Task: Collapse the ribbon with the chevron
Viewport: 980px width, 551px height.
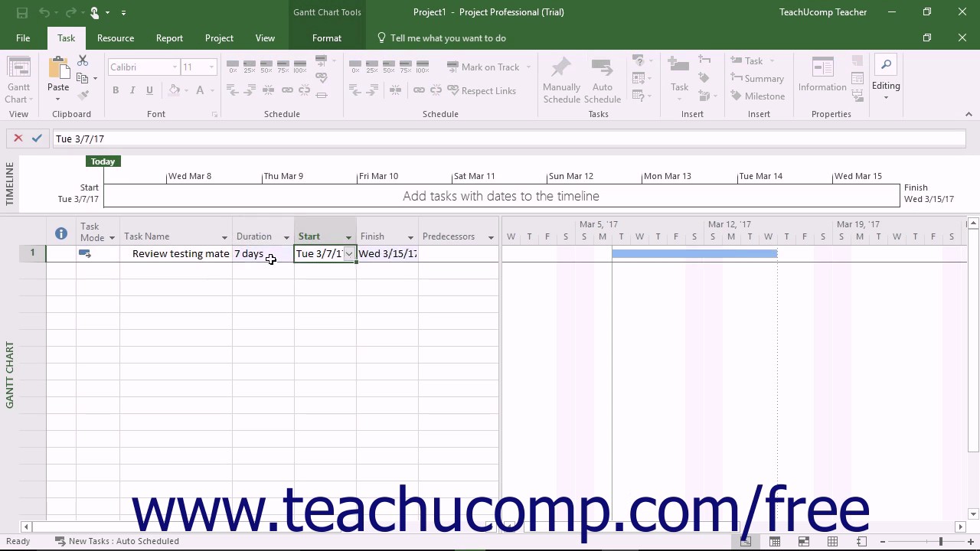Action: click(x=969, y=114)
